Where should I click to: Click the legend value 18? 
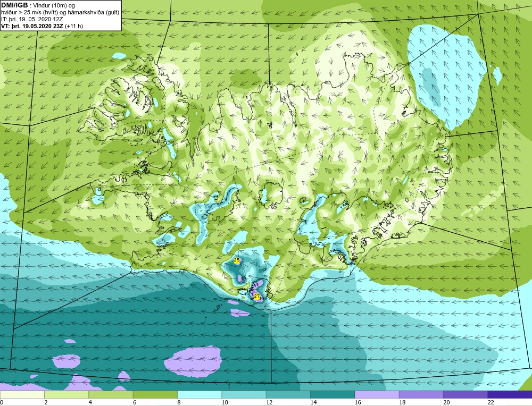coord(402,402)
